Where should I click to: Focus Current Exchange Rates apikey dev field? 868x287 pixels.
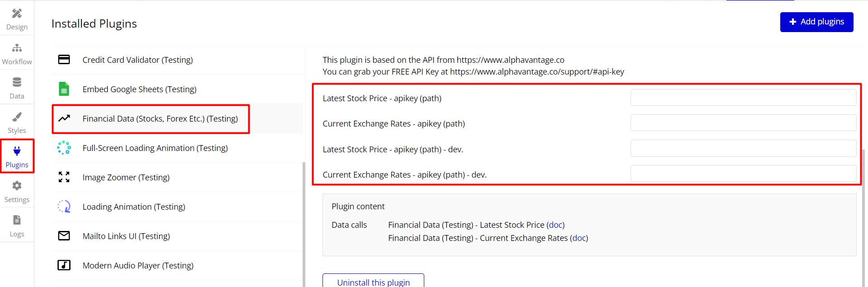point(743,174)
